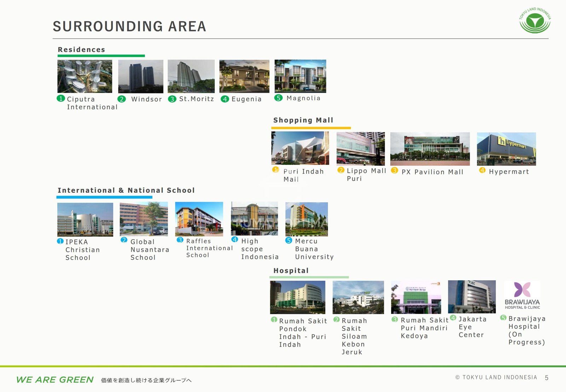
Task: Click blue number 3 Raffles badge
Action: (x=180, y=240)
